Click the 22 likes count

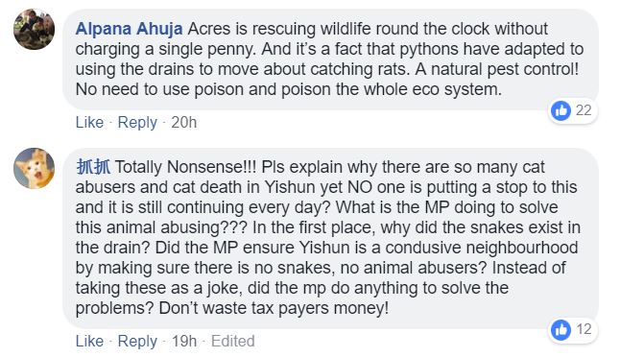click(584, 110)
